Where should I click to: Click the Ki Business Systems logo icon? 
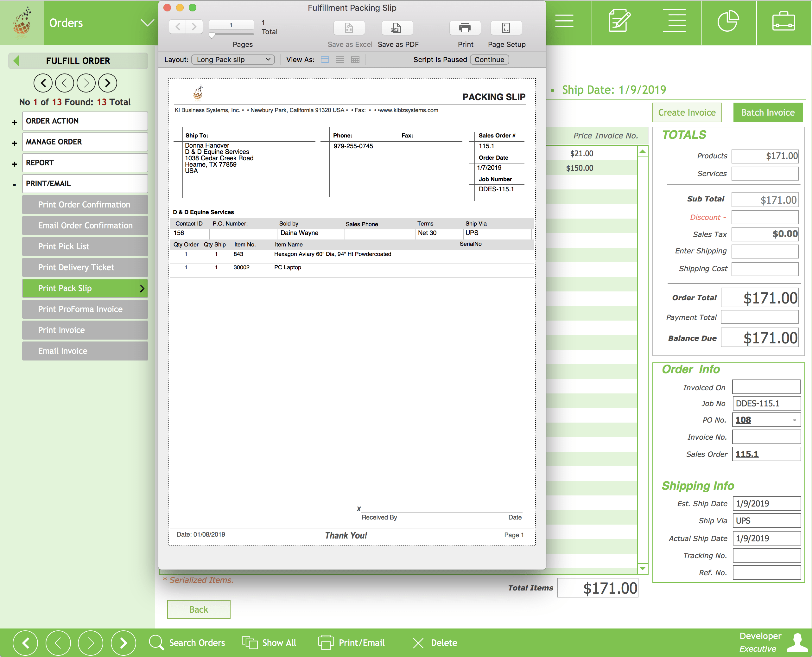click(22, 22)
